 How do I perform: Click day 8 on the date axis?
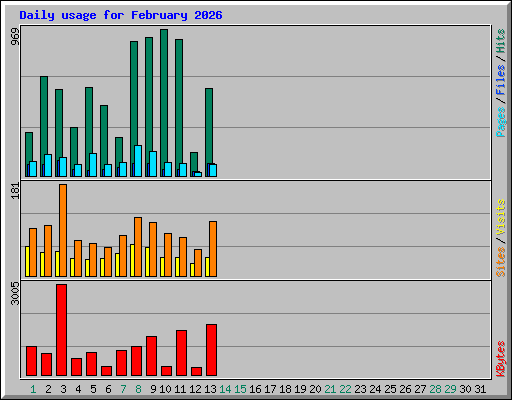(138, 389)
